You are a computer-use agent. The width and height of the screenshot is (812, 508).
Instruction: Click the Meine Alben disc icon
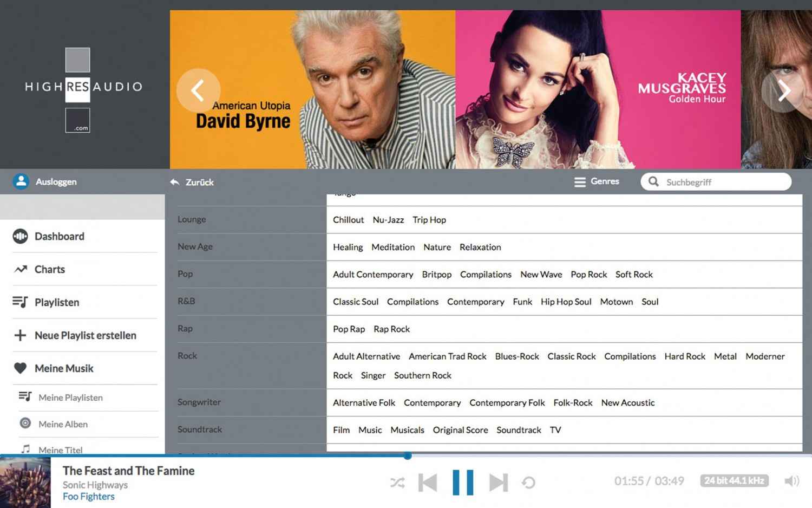25,423
